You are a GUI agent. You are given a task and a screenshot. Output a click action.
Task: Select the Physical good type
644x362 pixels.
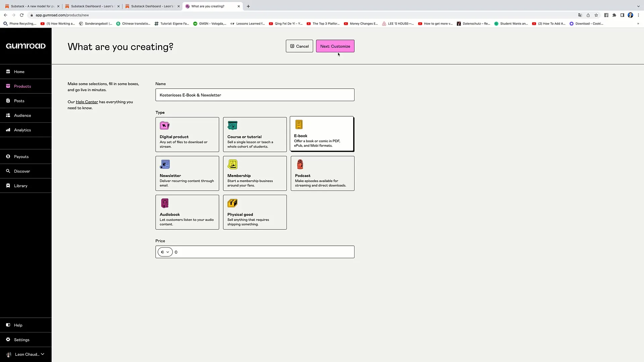point(255,212)
